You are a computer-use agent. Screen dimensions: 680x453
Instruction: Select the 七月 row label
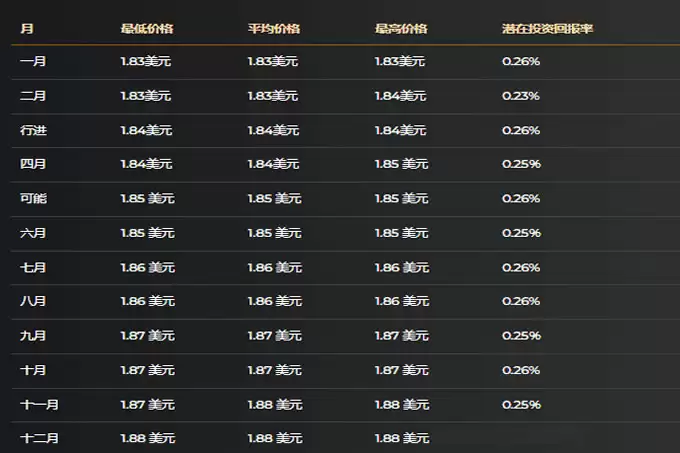coord(33,268)
